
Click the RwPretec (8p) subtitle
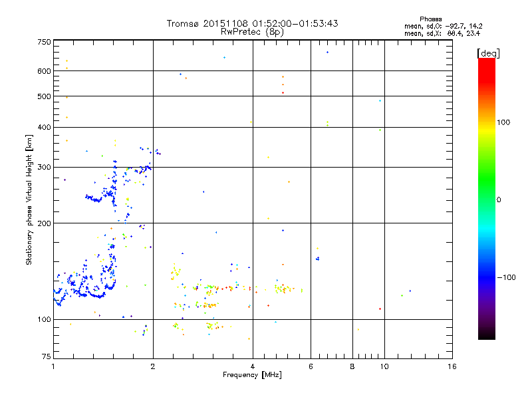pyautogui.click(x=252, y=32)
